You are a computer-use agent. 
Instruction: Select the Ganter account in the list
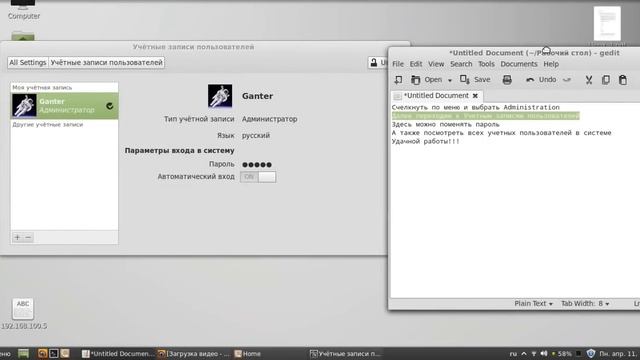[x=64, y=106]
